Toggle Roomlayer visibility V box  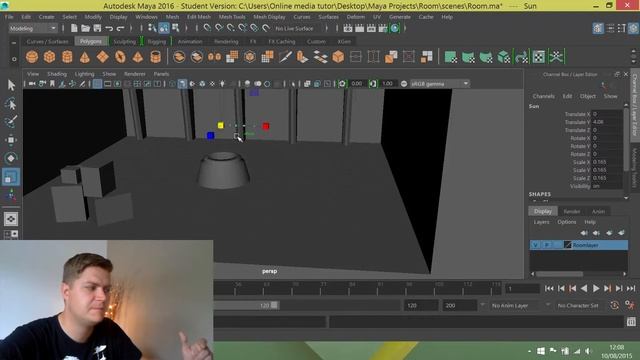(x=535, y=245)
